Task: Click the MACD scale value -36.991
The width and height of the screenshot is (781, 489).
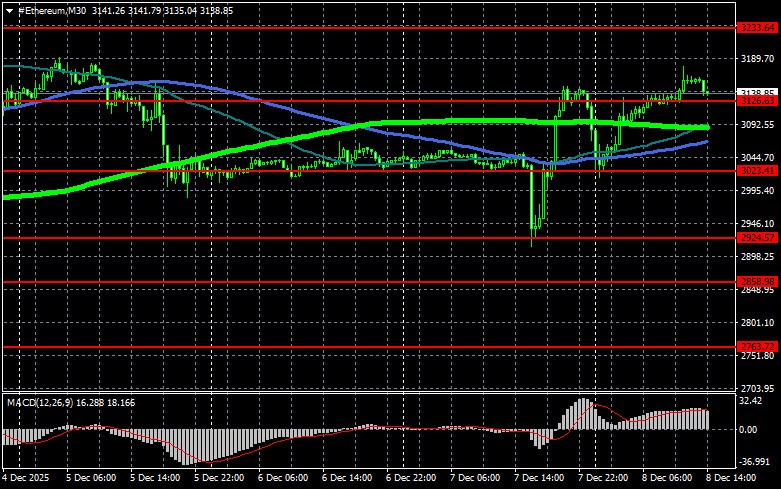Action: click(x=756, y=461)
